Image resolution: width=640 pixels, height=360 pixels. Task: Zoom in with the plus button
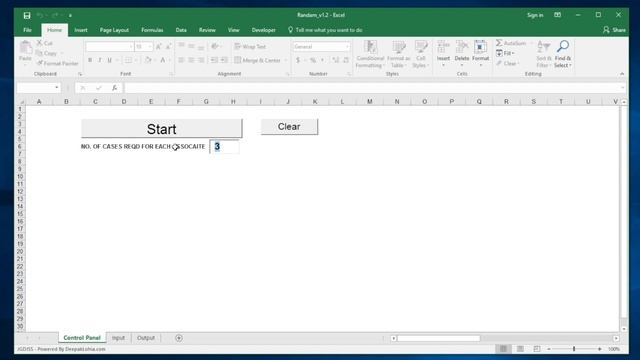click(600, 349)
